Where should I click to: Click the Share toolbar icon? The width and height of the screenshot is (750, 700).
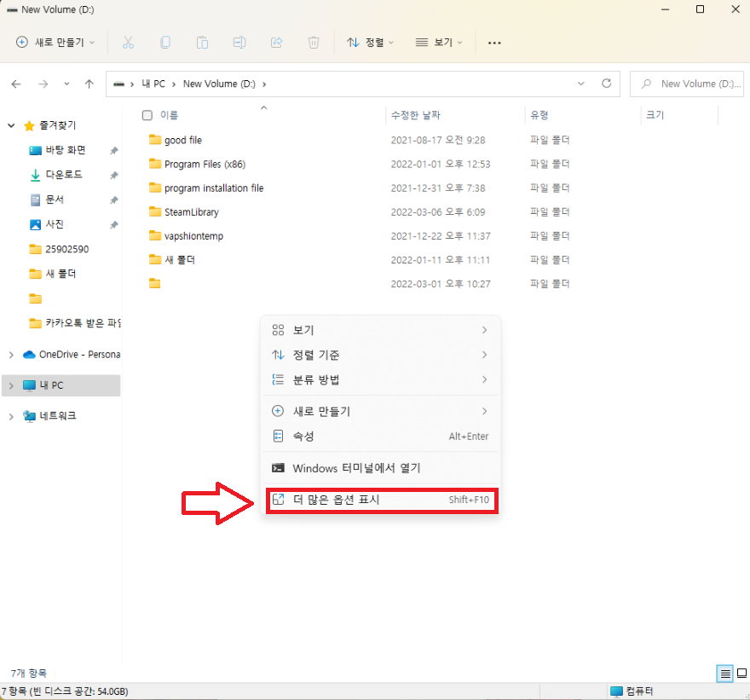[276, 43]
